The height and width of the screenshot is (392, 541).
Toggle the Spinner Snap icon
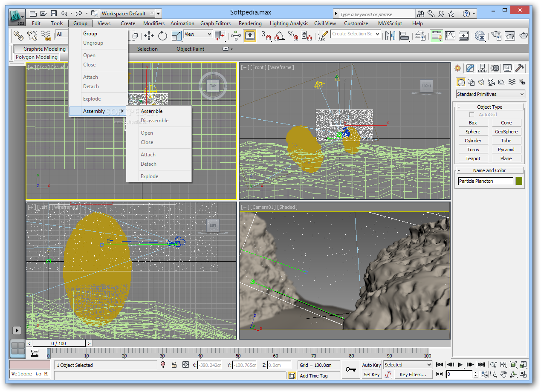[307, 36]
